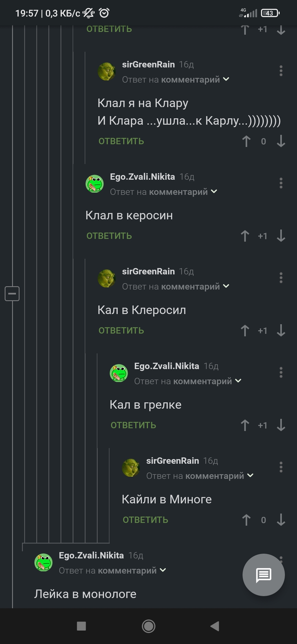Open sirGreenRain's avatar on "Кал в Клеросил" comment
297x644 pixels.
pyautogui.click(x=107, y=278)
